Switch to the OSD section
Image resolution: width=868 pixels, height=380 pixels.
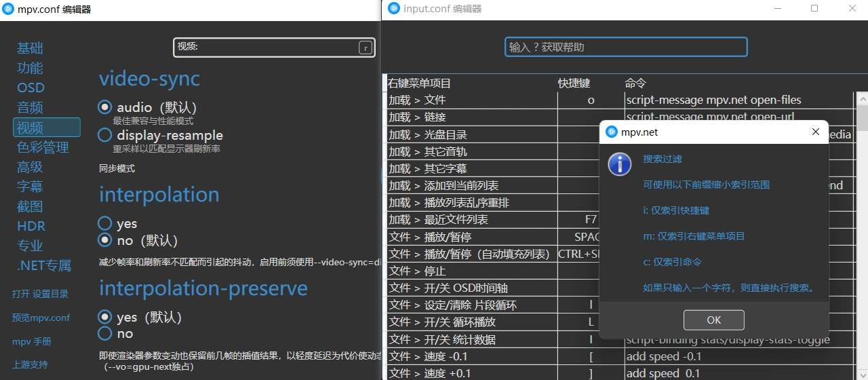[x=31, y=88]
